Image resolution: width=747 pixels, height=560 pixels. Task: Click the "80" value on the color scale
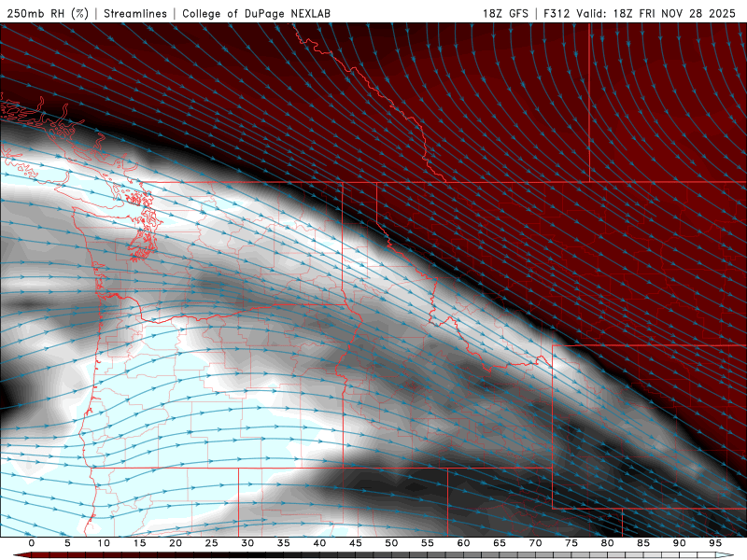pos(608,543)
